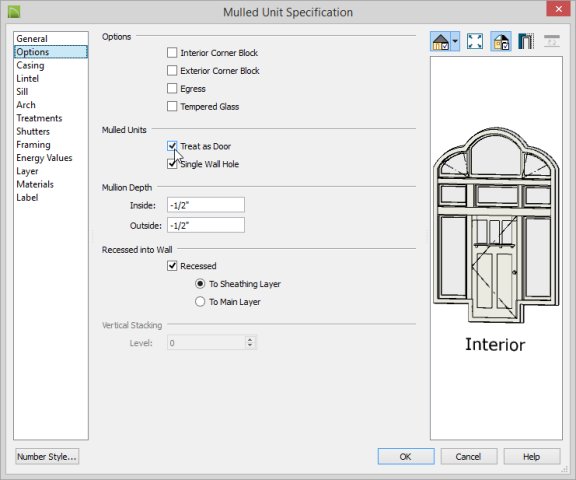The height and width of the screenshot is (480, 576).
Task: Click the Number Style... button
Action: point(47,456)
